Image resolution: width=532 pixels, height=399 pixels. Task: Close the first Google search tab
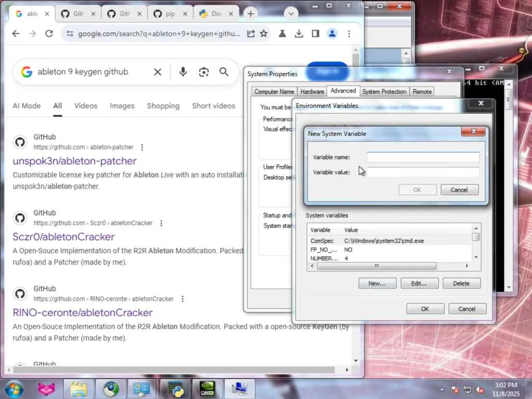pyautogui.click(x=47, y=14)
